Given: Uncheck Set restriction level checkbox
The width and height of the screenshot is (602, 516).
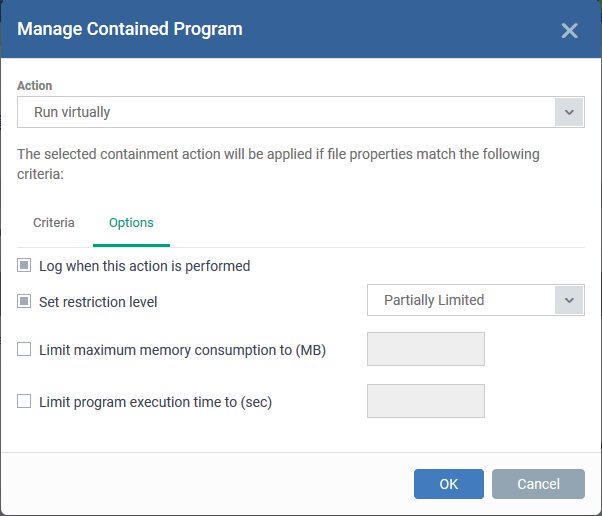Looking at the screenshot, I should [x=24, y=301].
